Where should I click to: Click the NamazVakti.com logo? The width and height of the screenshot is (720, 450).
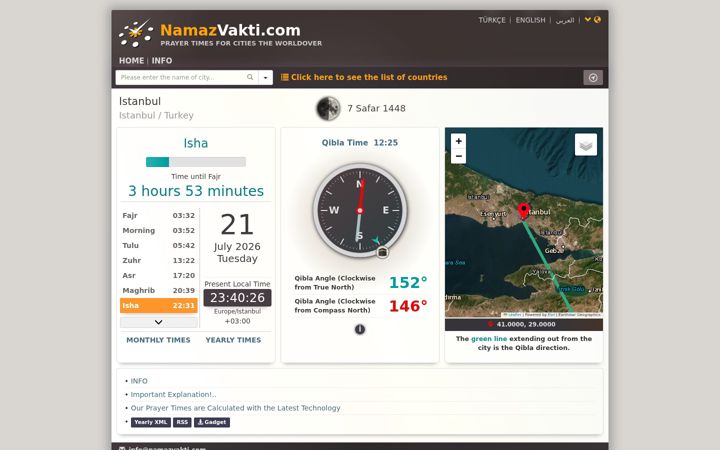pyautogui.click(x=220, y=33)
